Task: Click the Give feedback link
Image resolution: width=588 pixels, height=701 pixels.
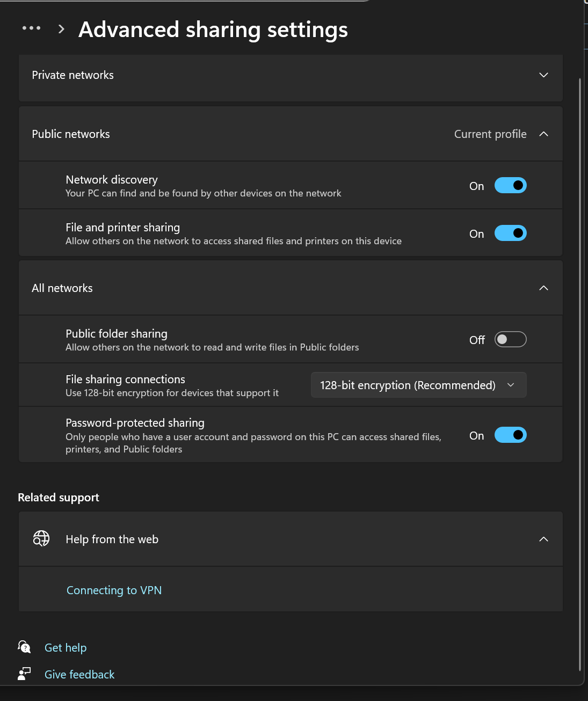Action: [79, 674]
